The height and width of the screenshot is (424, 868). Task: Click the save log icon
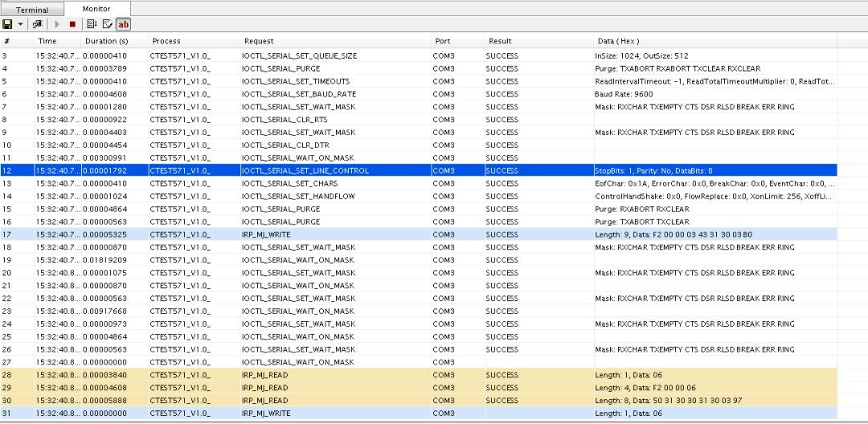(7, 24)
